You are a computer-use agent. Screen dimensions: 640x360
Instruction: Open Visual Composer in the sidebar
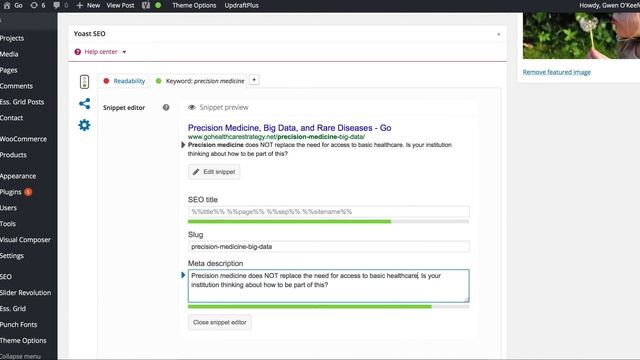coord(25,240)
